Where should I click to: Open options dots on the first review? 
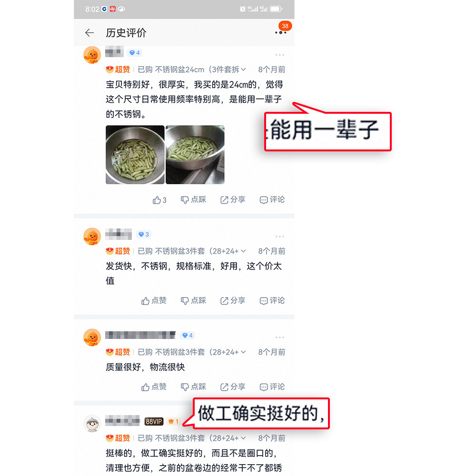(279, 55)
